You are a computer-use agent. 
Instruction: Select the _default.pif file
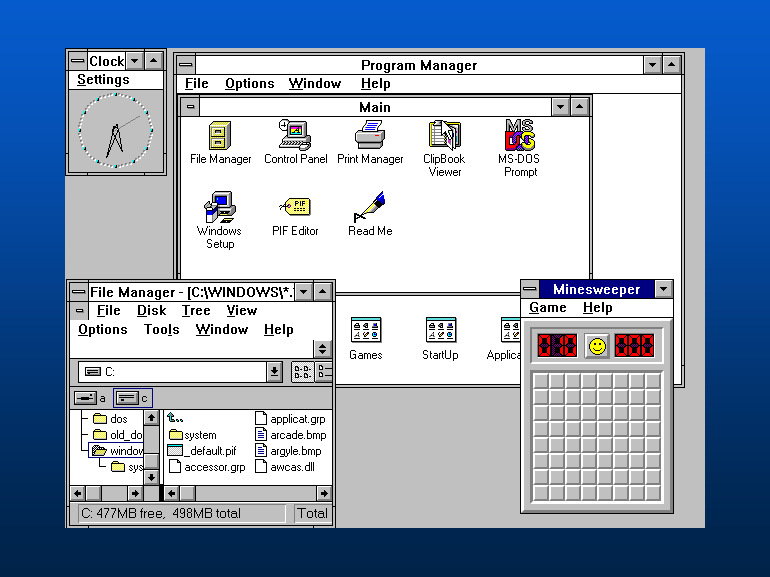[x=202, y=451]
